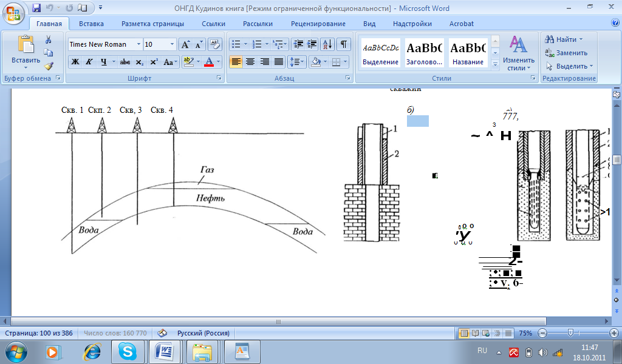
Task: Open Skype from the taskbar
Action: pyautogui.click(x=128, y=351)
